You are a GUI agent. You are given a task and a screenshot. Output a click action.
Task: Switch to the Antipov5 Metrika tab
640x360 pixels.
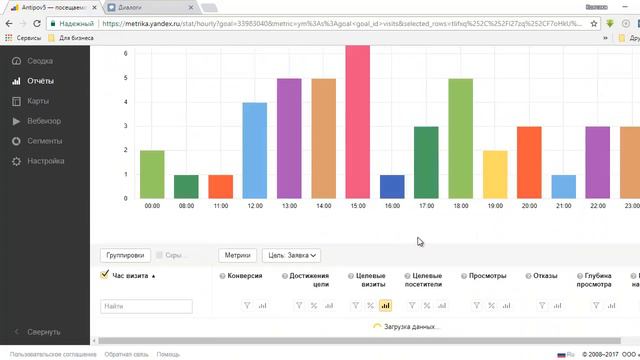pyautogui.click(x=52, y=7)
